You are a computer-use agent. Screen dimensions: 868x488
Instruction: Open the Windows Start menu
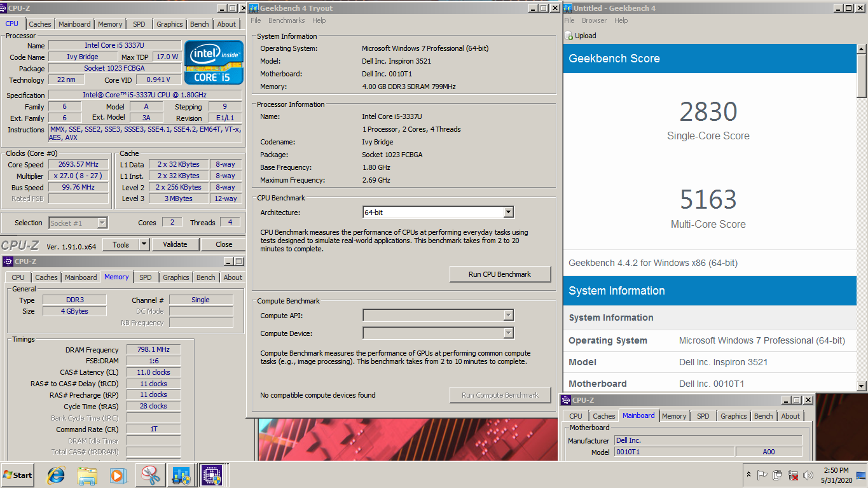18,475
